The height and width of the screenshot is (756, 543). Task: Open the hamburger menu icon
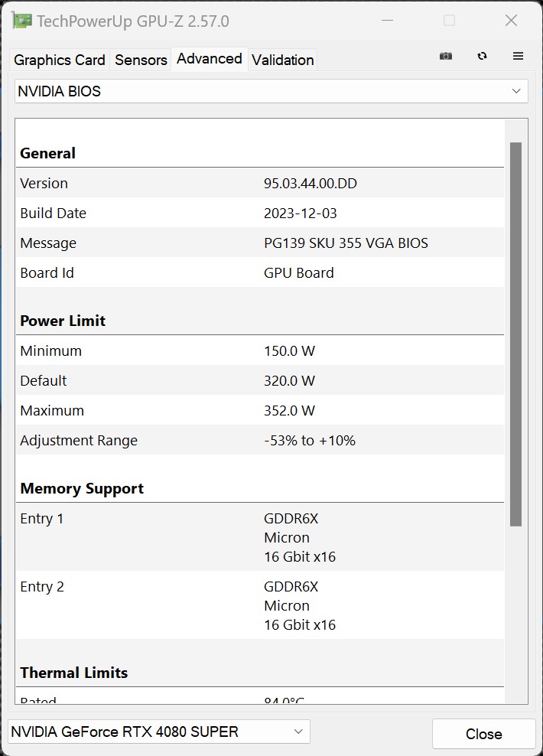click(x=518, y=56)
